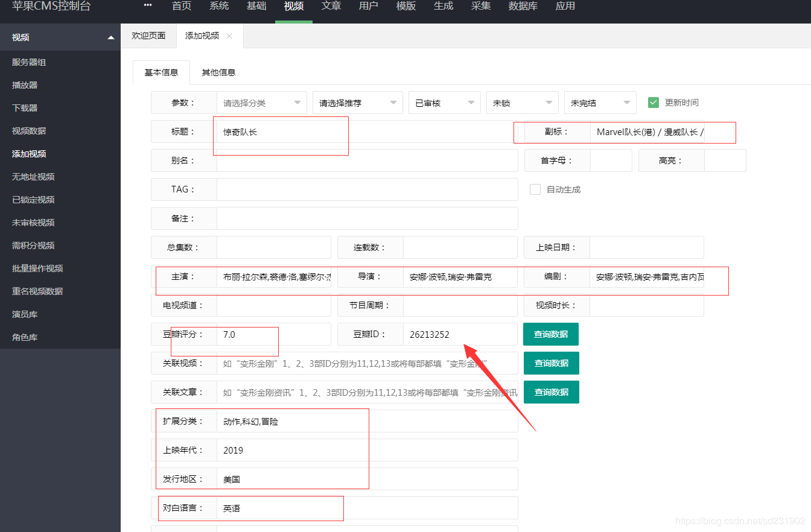
Task: Close the 添加视频 tab
Action: [x=229, y=36]
